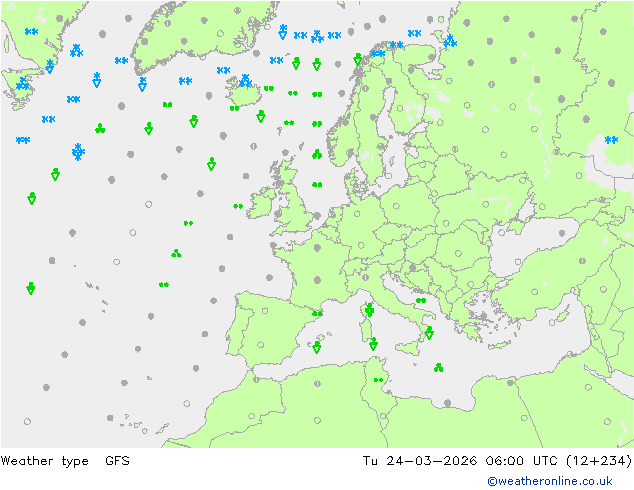The width and height of the screenshot is (634, 490).
Task: Click the gray dot over southeast England
Action: point(317,216)
